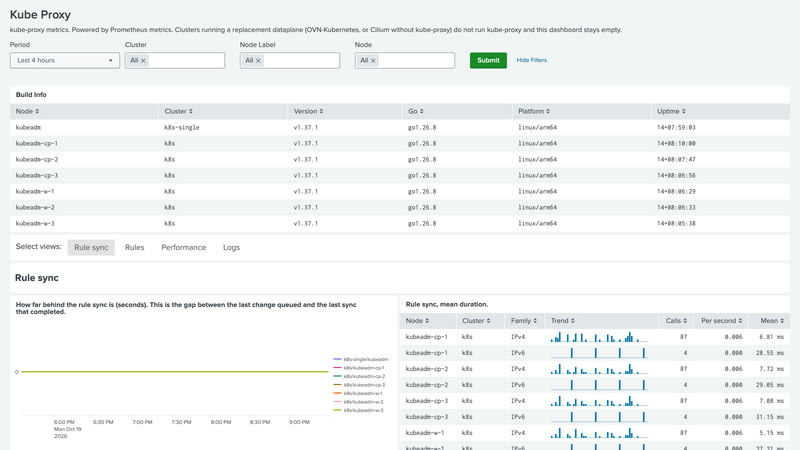The image size is (800, 450).
Task: Remove the All tag in Node filter
Action: pos(373,61)
